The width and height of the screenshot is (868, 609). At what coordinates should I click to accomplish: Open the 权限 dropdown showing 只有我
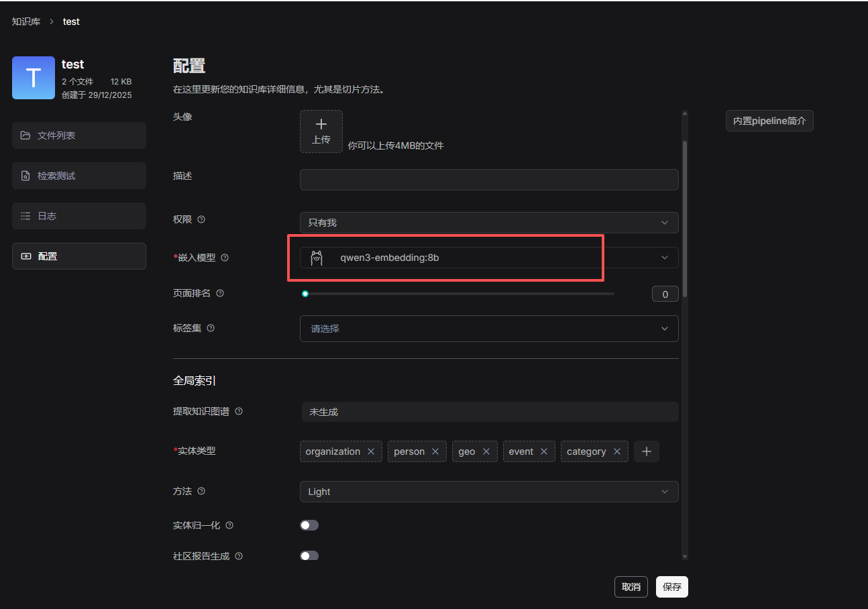coord(488,223)
